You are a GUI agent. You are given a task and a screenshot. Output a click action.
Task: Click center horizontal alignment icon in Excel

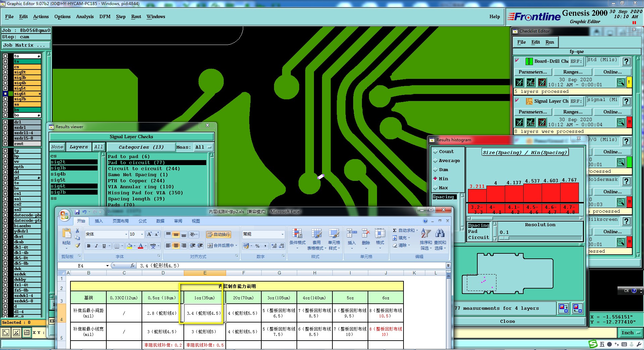click(176, 246)
